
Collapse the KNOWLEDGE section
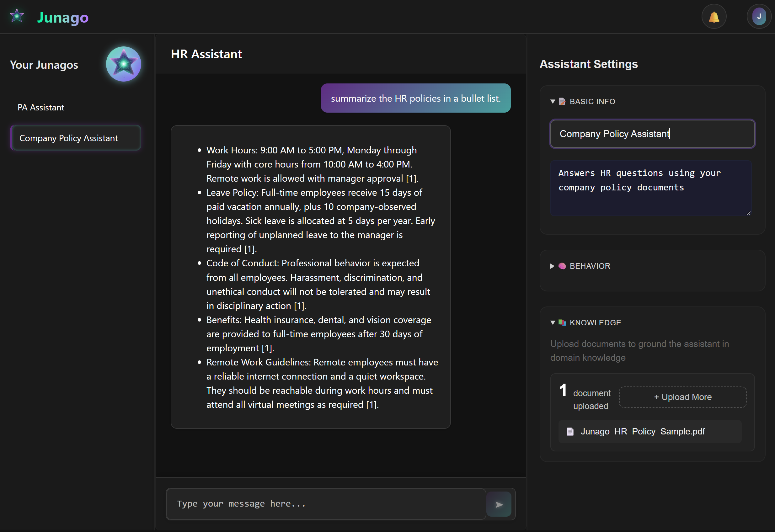pos(553,323)
